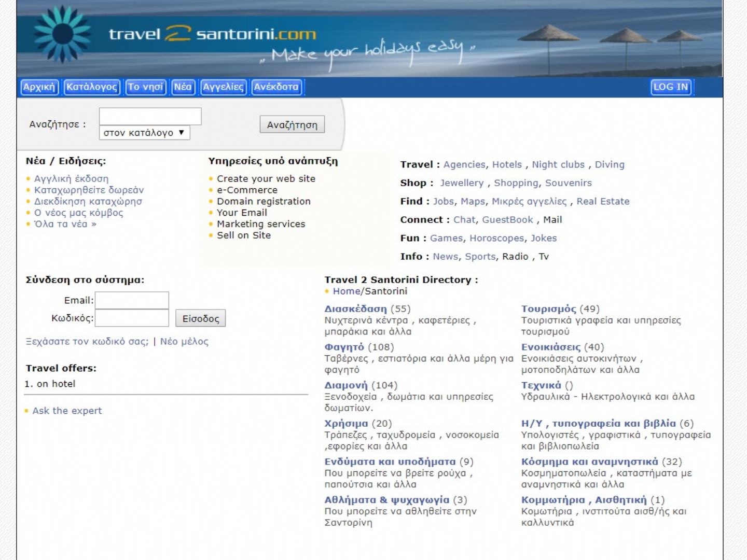Screen dimensions: 747x560
Task: Open the Diving link
Action: coord(610,165)
